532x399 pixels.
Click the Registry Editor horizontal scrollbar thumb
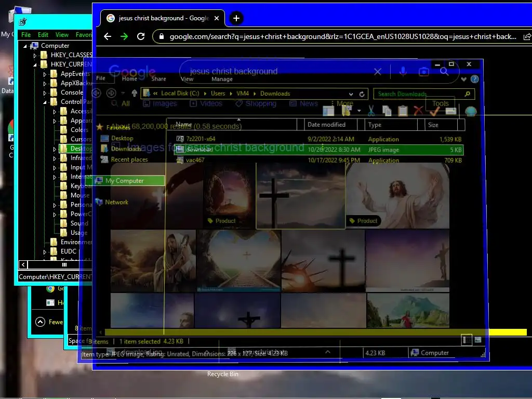[x=64, y=264]
